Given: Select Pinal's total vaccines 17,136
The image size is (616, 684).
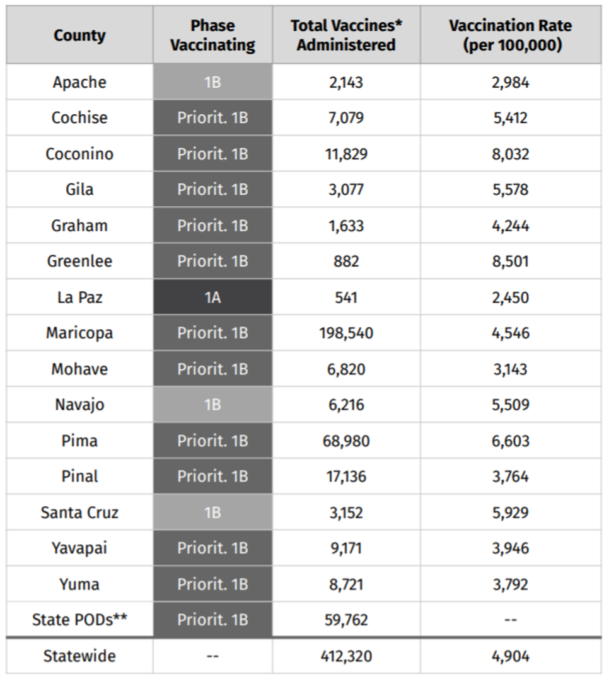Looking at the screenshot, I should click(x=346, y=477).
